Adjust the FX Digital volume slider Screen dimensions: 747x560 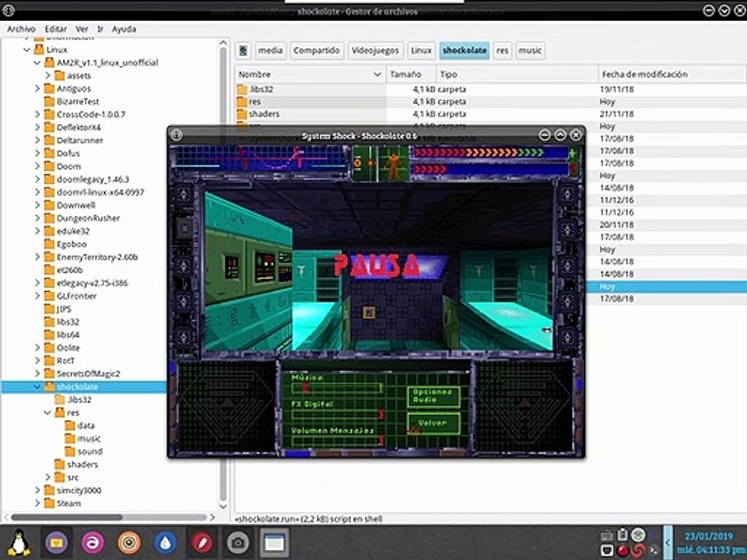(337, 415)
